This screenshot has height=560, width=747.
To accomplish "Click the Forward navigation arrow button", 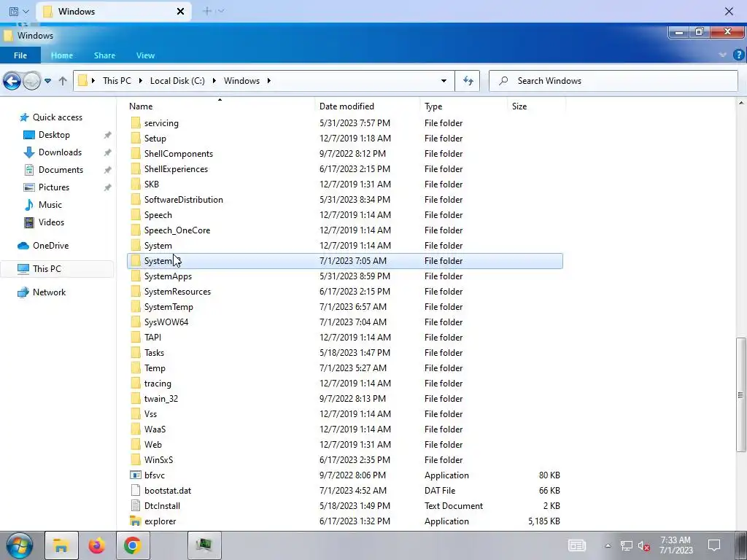I will tap(32, 81).
